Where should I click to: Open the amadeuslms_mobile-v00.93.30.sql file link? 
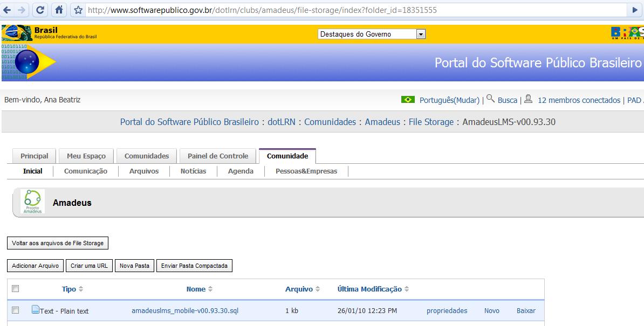(x=185, y=310)
